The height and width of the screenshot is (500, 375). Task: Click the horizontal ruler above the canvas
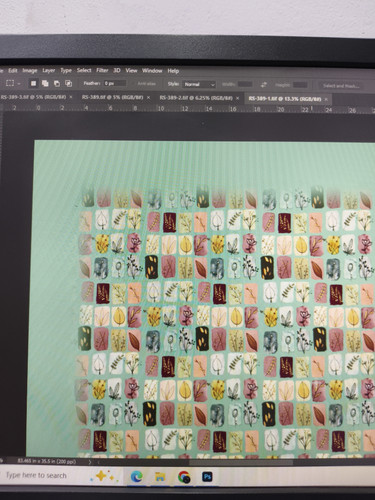pos(187,108)
